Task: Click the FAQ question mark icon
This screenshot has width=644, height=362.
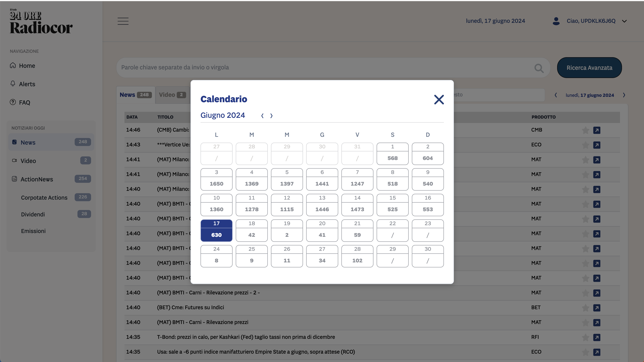Action: pos(13,102)
